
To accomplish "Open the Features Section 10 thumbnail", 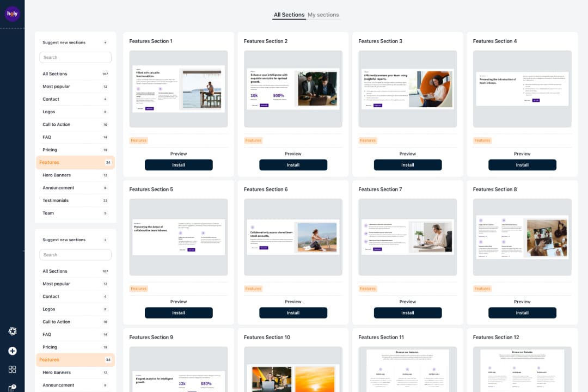I will (x=293, y=369).
